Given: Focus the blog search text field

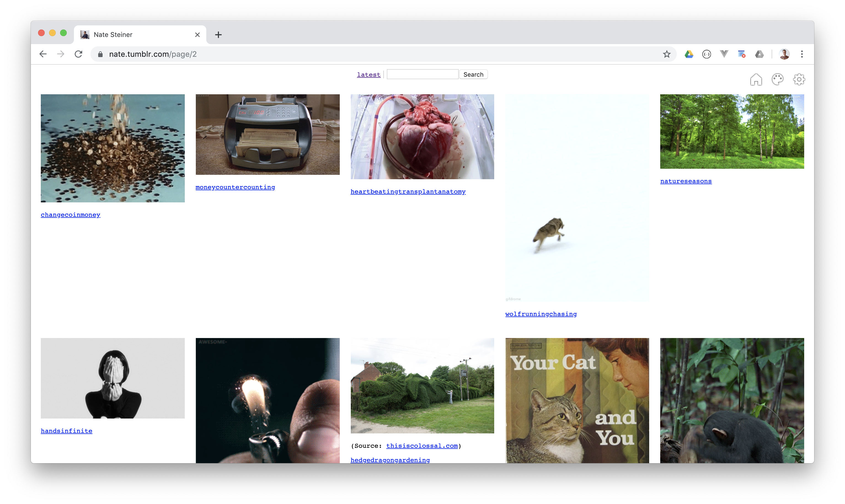Looking at the screenshot, I should (422, 74).
